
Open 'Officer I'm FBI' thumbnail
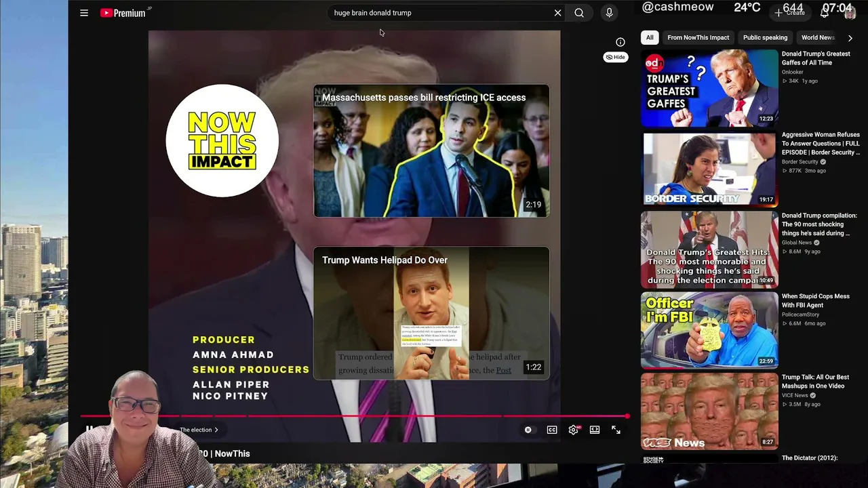709,330
